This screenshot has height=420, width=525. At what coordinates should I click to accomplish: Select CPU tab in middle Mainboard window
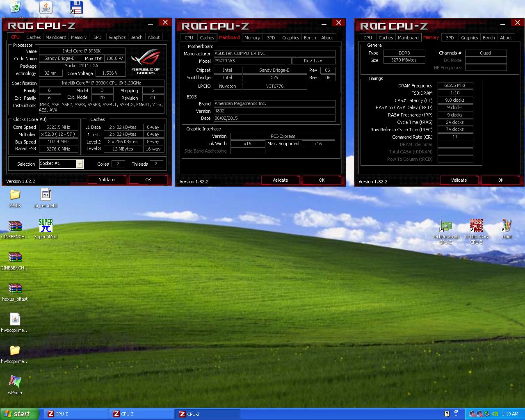(189, 37)
